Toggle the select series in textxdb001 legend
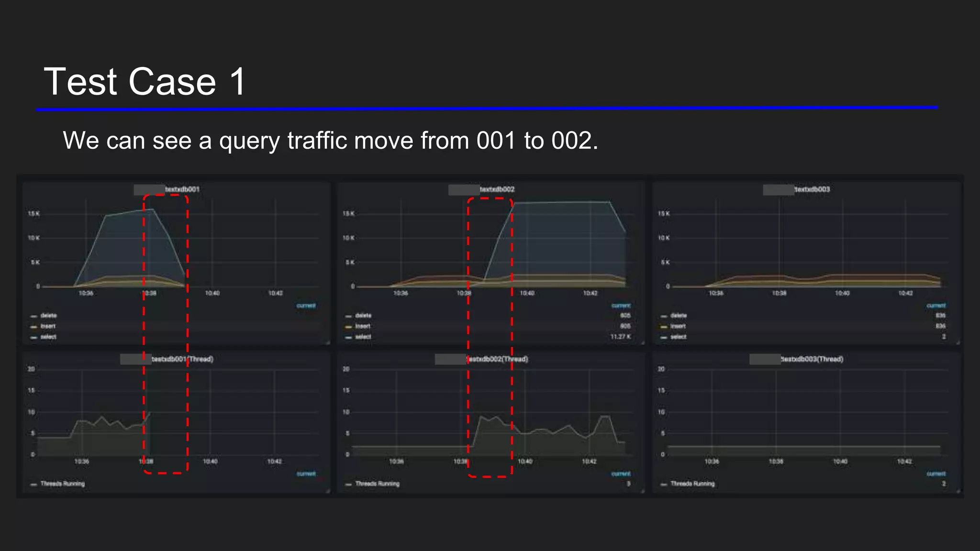 pyautogui.click(x=48, y=337)
